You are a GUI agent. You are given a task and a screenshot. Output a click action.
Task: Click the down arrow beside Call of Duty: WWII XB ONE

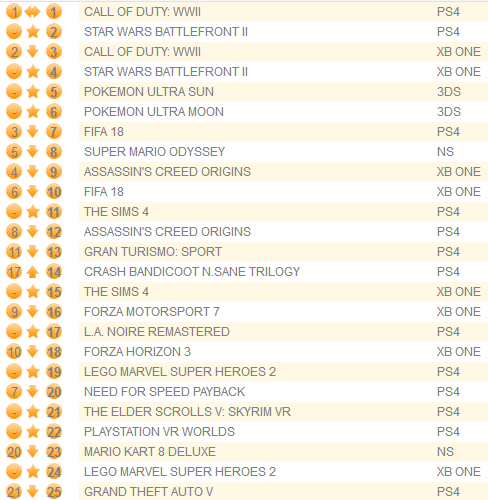tap(33, 52)
